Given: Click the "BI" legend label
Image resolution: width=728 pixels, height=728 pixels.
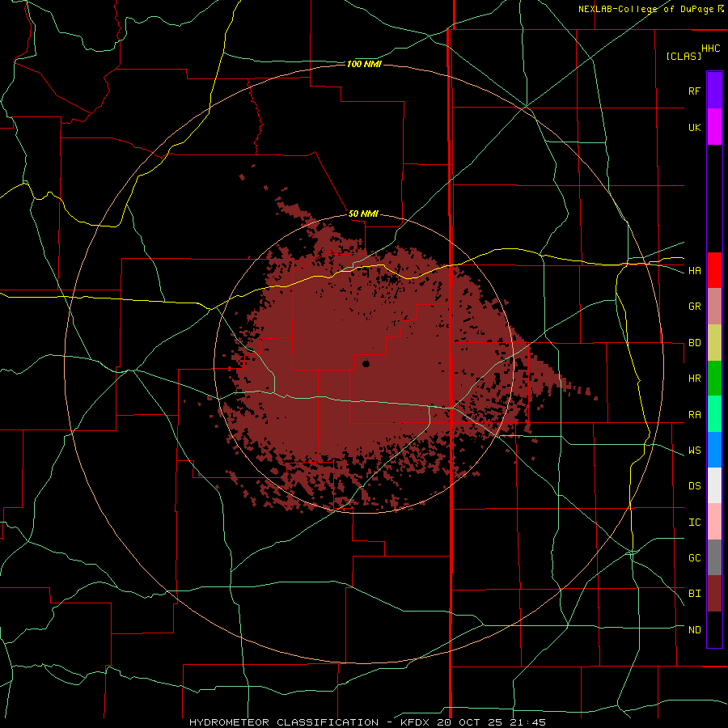Looking at the screenshot, I should (694, 594).
